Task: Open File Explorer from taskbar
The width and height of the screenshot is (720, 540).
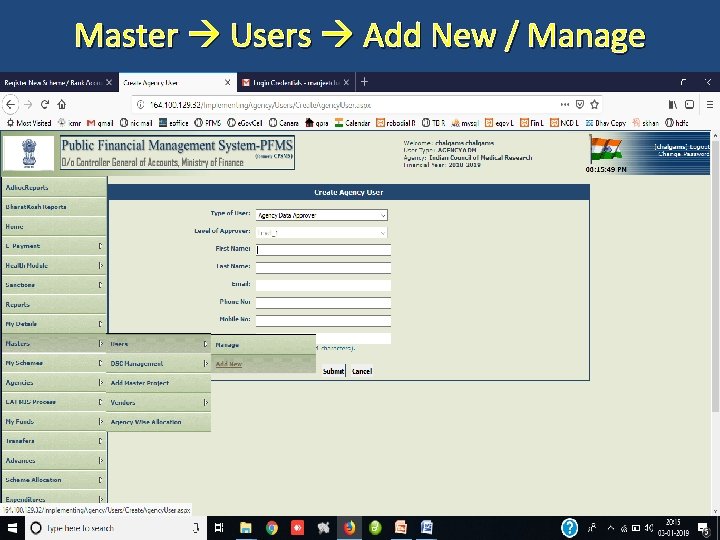Action: pyautogui.click(x=245, y=528)
